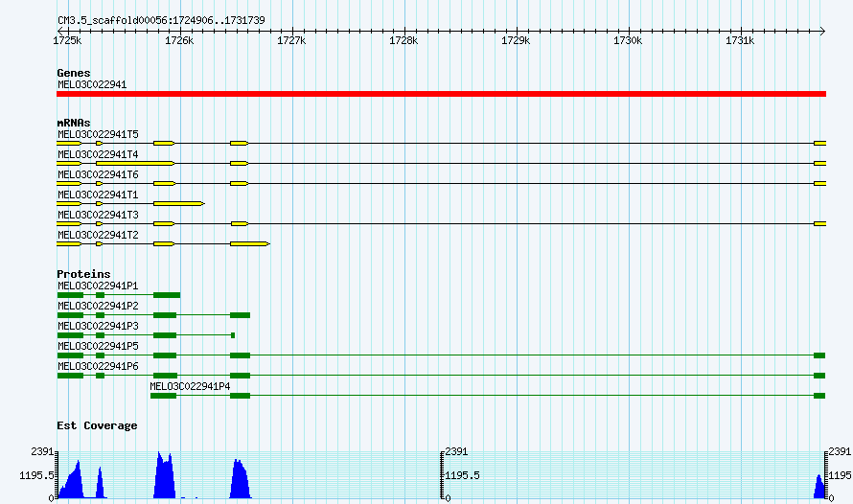
Task: Open mRNA MELO3C022941T4 label
Action: coord(98,154)
